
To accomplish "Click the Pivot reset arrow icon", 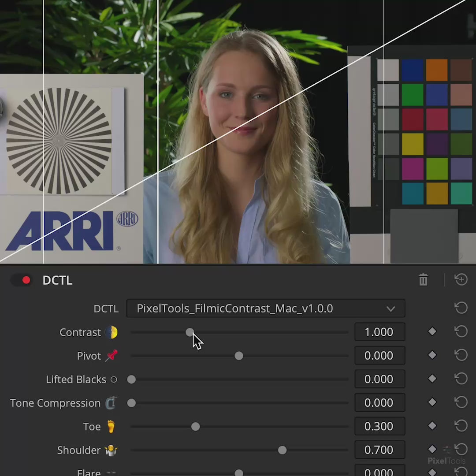I will 461,355.
